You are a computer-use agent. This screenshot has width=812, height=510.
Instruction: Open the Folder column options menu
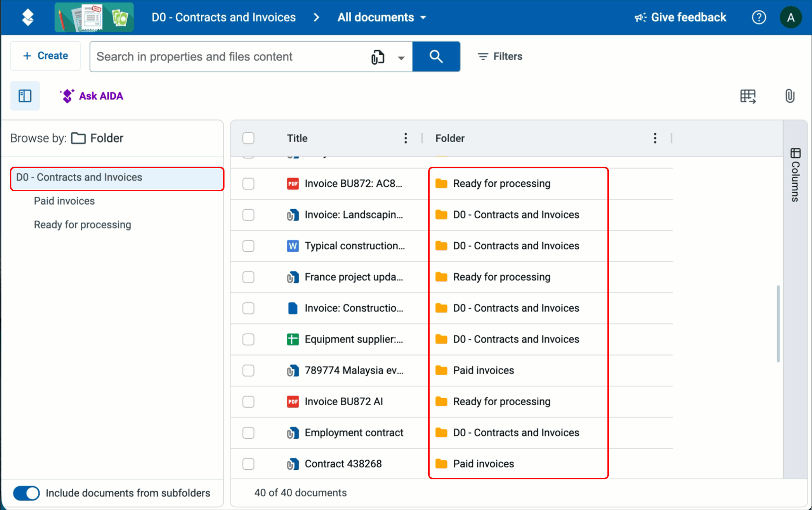655,138
